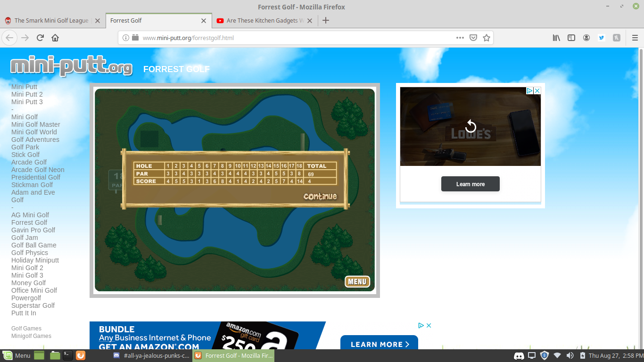Click the Firefox home icon

tap(55, 38)
